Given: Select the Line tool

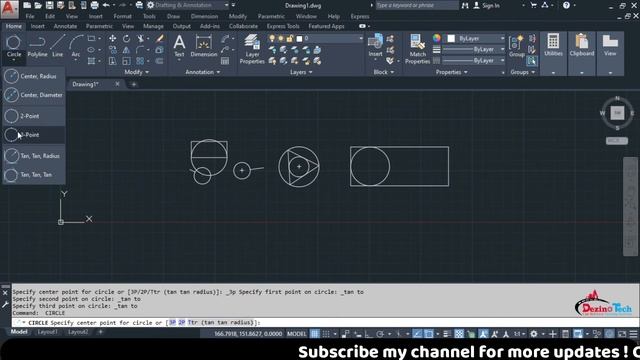Looking at the screenshot, I should point(58,47).
